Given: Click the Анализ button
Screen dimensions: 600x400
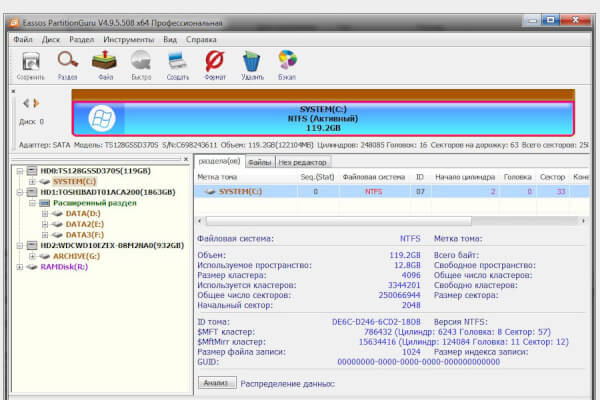Looking at the screenshot, I should [217, 383].
